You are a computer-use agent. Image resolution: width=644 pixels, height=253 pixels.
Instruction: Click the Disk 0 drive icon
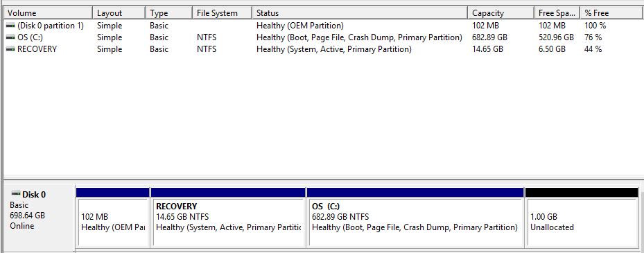[16, 193]
